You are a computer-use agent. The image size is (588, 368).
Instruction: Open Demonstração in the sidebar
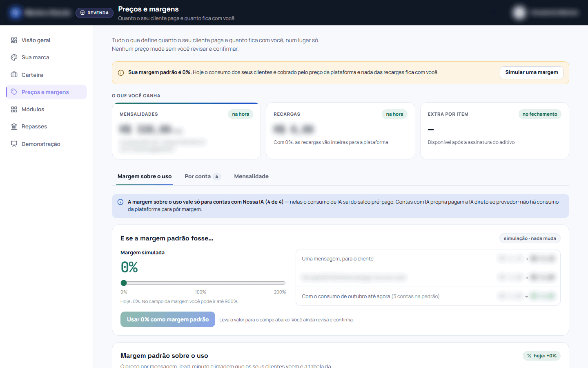(47, 144)
